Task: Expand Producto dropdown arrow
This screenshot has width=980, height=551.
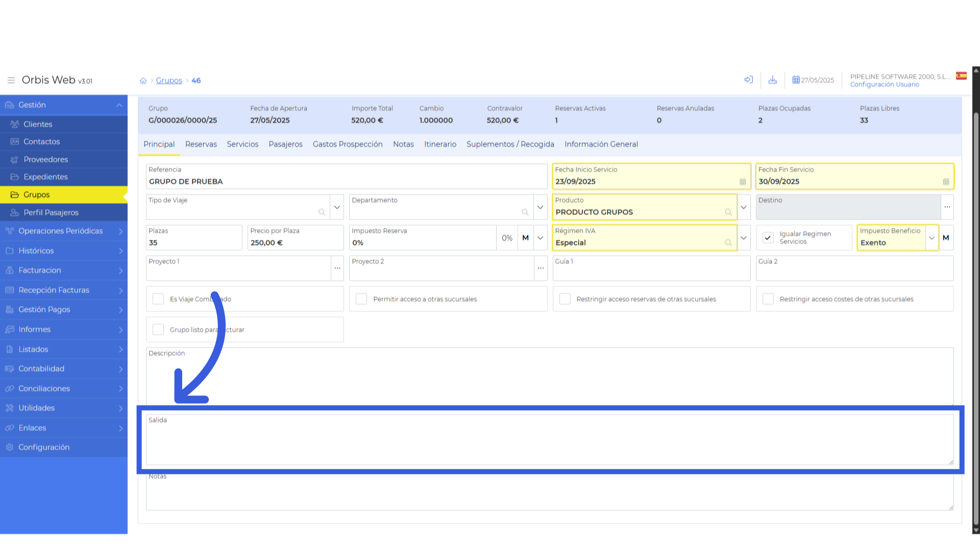Action: (x=744, y=207)
